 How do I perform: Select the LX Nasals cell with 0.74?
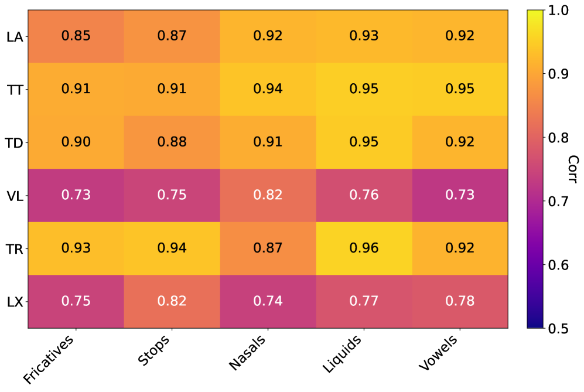click(x=268, y=301)
